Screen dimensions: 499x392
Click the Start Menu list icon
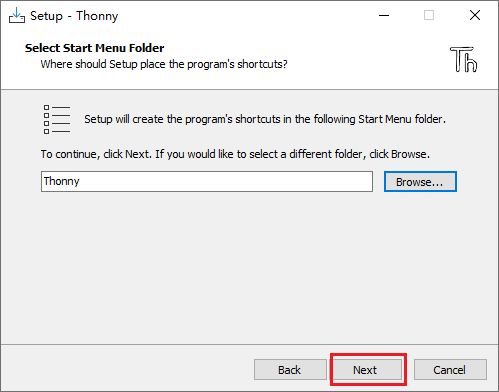coord(57,119)
